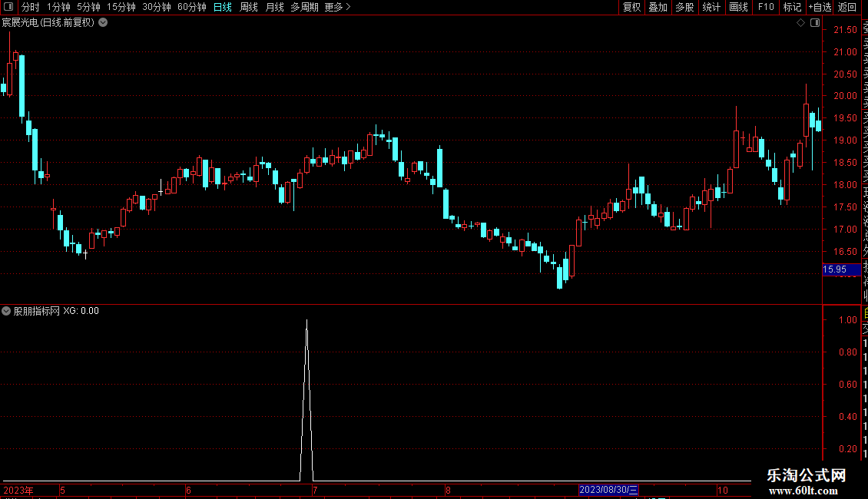Screen dimensions: 868x499
Task: Open the 多股 multi-stock view
Action: pyautogui.click(x=684, y=7)
